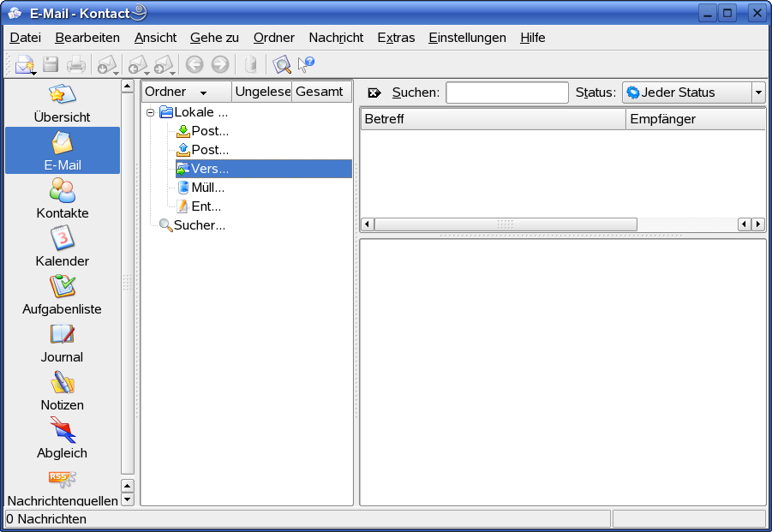Select the Notizen sidebar icon
The width and height of the screenshot is (772, 532).
[63, 391]
